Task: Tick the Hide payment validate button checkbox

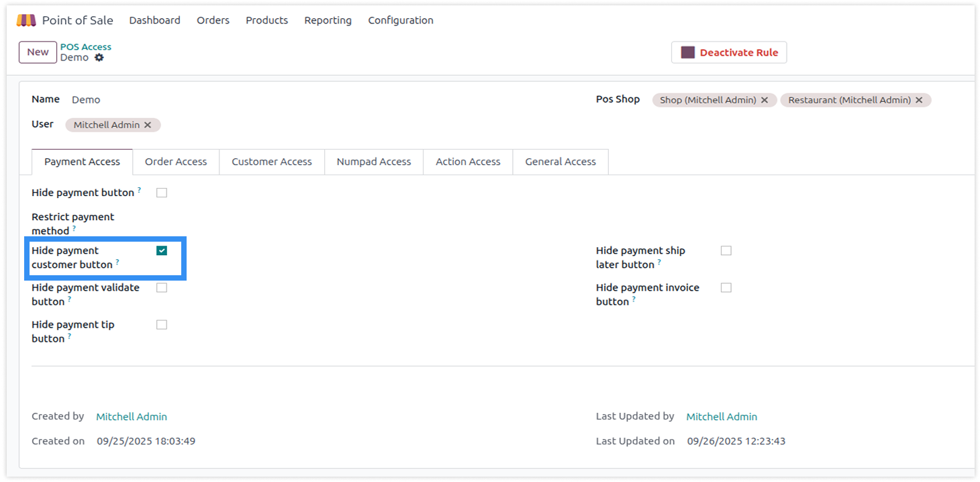Action: 162,287
